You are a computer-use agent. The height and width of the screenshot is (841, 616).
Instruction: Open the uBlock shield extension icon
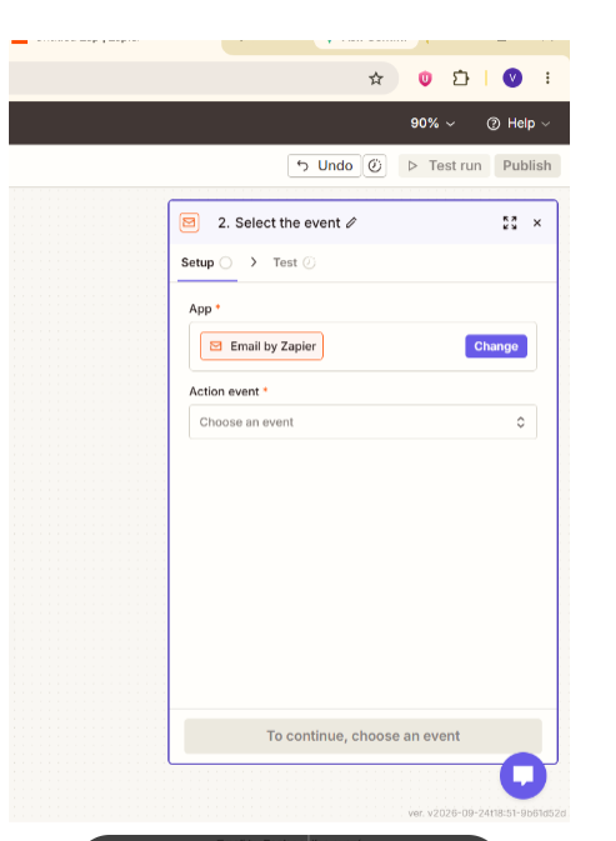pos(425,78)
